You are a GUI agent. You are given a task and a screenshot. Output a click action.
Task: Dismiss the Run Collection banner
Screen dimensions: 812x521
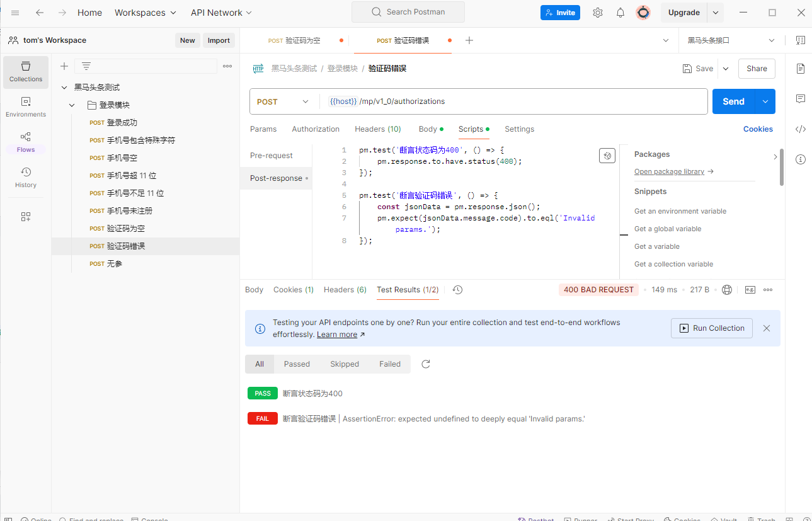[x=767, y=328]
